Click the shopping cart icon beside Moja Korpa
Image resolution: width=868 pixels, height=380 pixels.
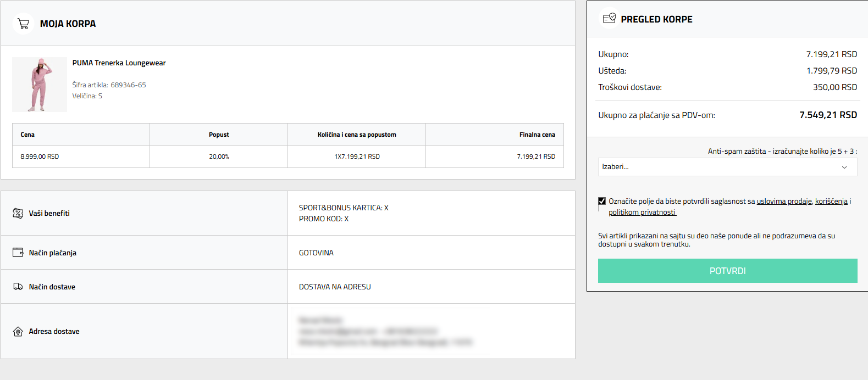[23, 24]
